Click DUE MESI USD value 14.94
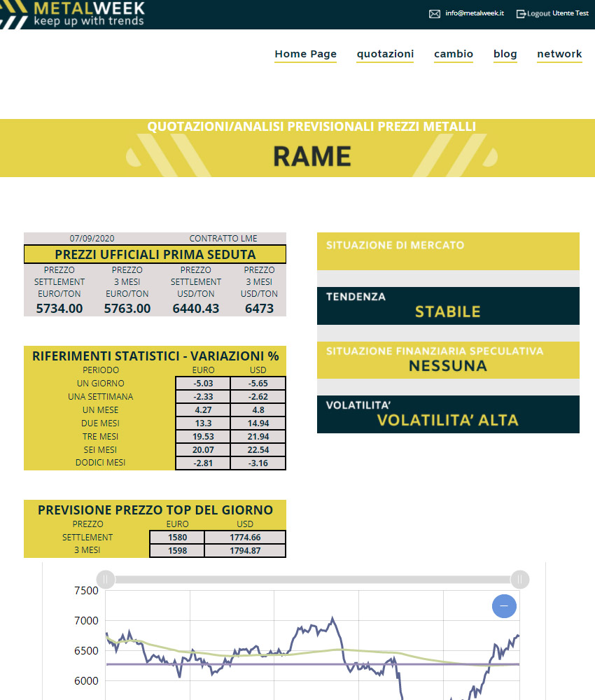 pos(258,423)
